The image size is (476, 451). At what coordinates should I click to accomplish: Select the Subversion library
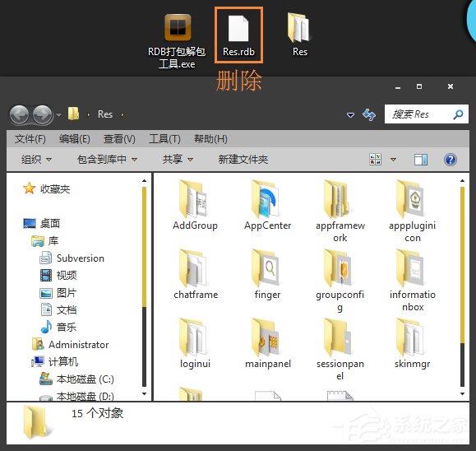(72, 258)
